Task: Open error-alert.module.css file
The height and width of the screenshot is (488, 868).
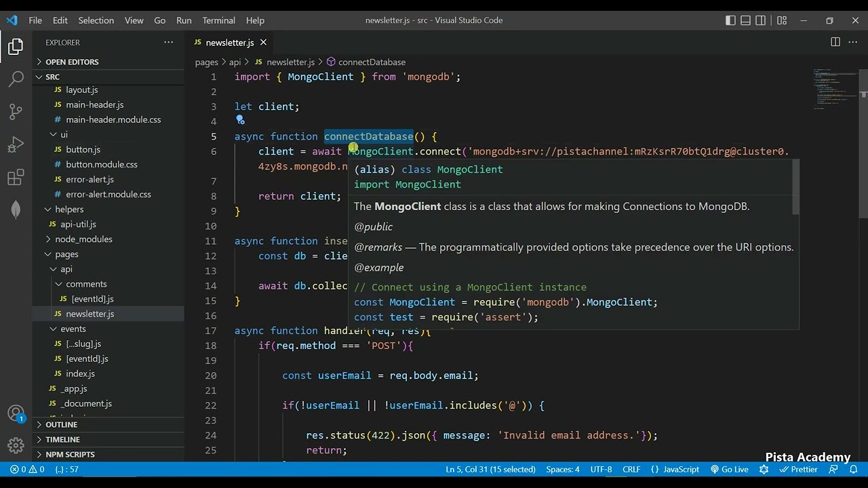Action: (x=108, y=195)
